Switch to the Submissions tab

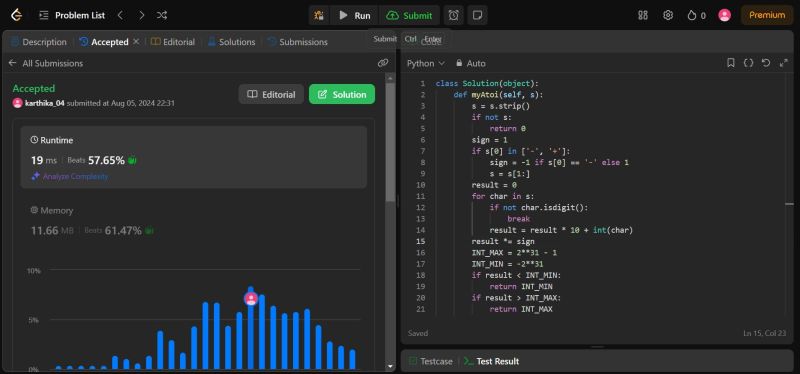(x=298, y=42)
